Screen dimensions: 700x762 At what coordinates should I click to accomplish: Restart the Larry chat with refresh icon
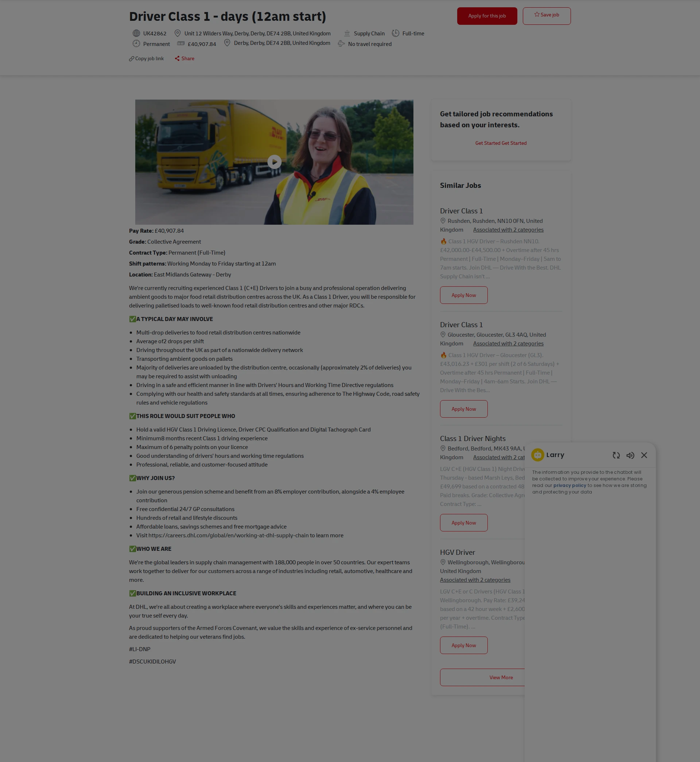[616, 456]
